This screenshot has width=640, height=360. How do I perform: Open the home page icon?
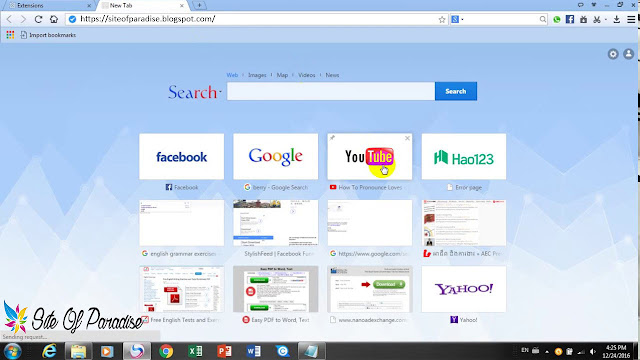53,19
